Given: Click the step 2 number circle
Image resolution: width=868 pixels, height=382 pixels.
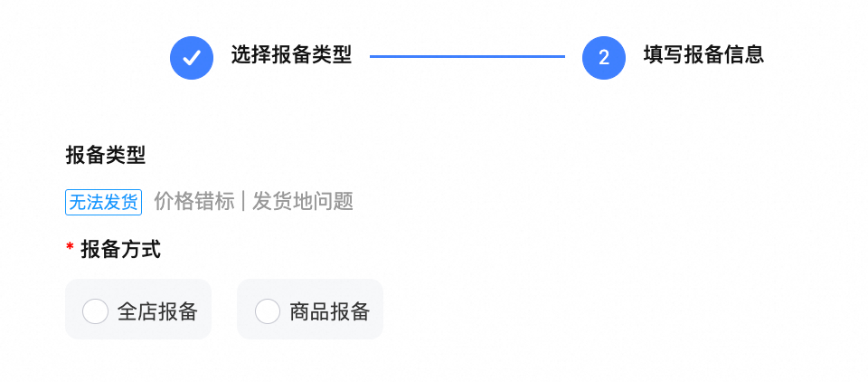Looking at the screenshot, I should point(604,58).
